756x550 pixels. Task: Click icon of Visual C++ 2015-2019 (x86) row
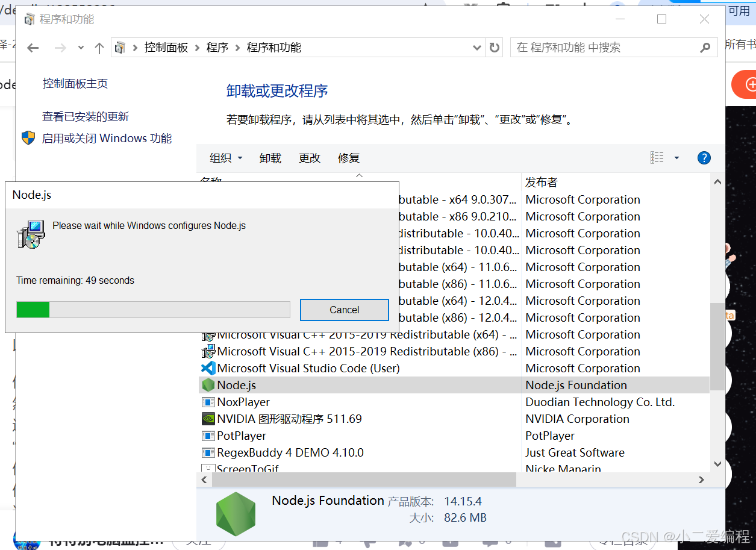pyautogui.click(x=208, y=351)
